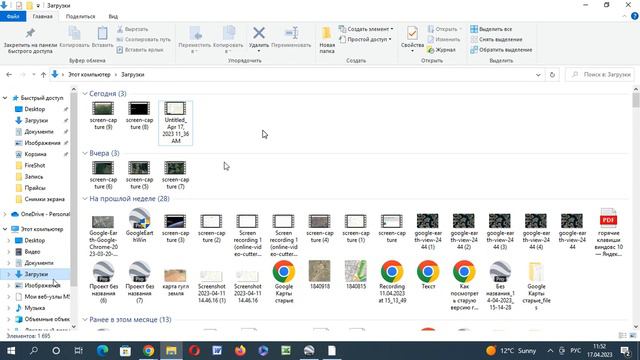Open the address bar history dropdown
Viewport: 640px width, 360px height.
pos(538,75)
